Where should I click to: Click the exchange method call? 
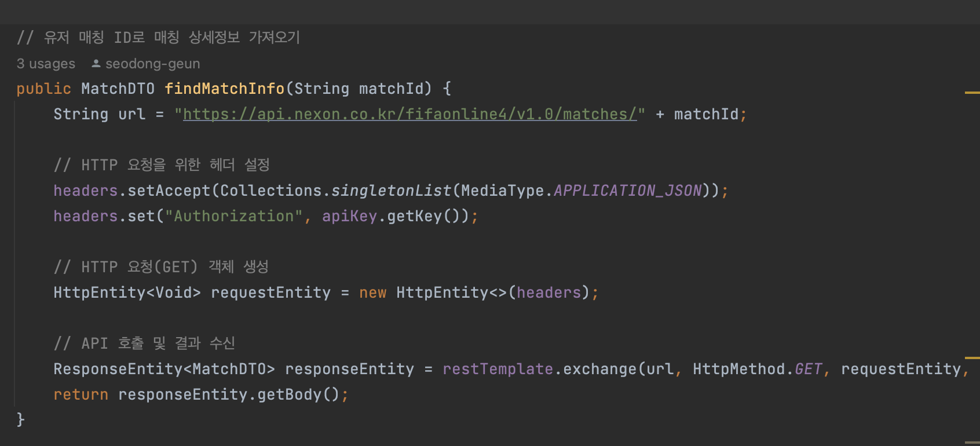click(x=600, y=369)
